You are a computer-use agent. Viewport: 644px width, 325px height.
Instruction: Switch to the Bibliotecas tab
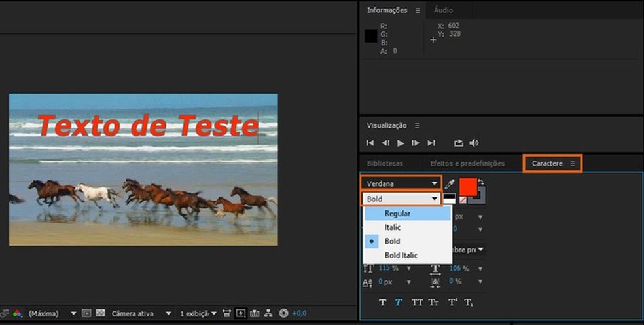click(385, 163)
